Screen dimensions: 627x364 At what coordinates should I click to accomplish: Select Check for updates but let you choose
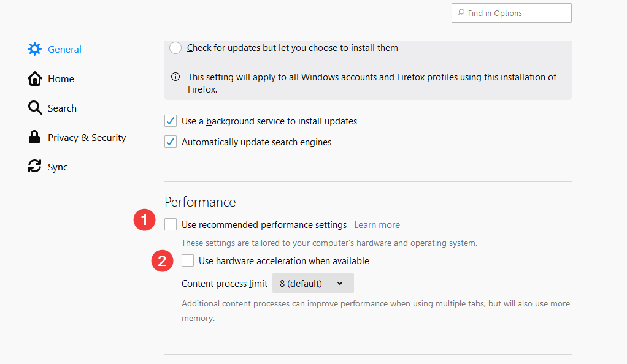point(175,48)
